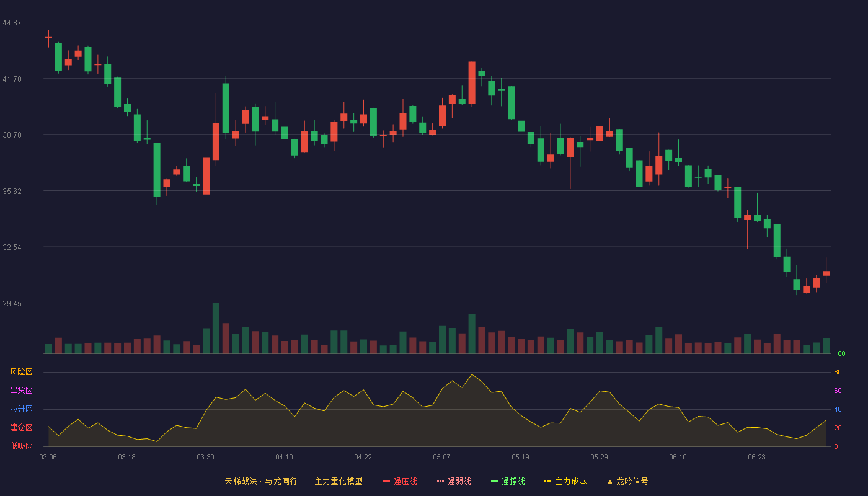Click the 38.70 price axis label
The width and height of the screenshot is (868, 496).
tap(12, 135)
